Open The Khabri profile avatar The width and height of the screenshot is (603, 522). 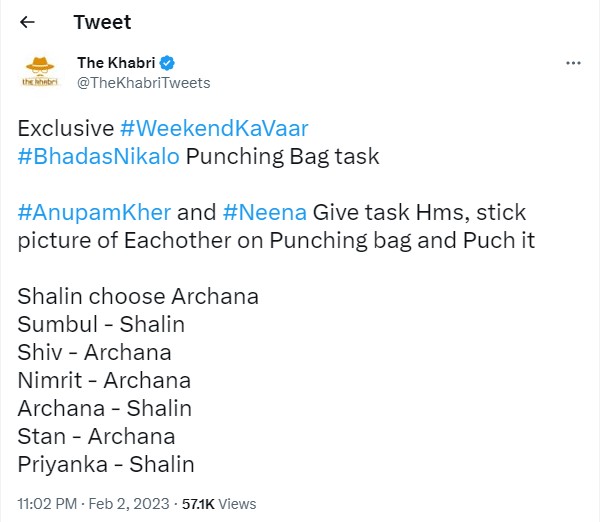[40, 72]
